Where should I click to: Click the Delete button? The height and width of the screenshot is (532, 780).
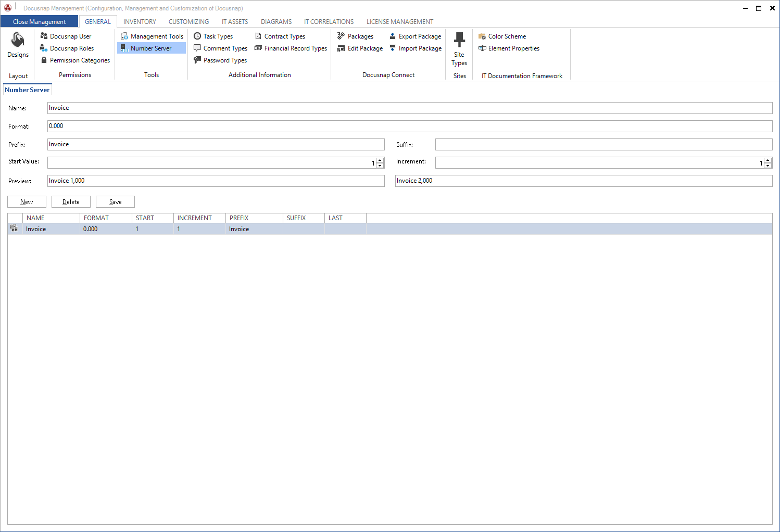tap(71, 201)
